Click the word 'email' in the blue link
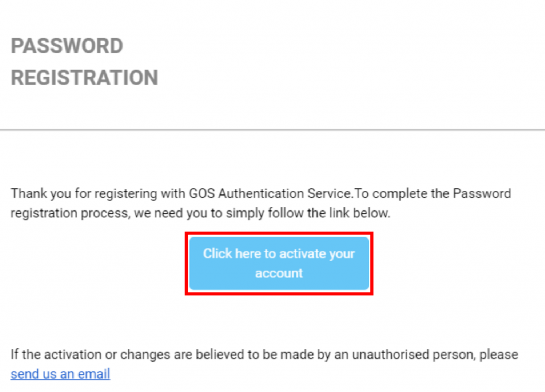This screenshot has height=392, width=545. [x=94, y=374]
